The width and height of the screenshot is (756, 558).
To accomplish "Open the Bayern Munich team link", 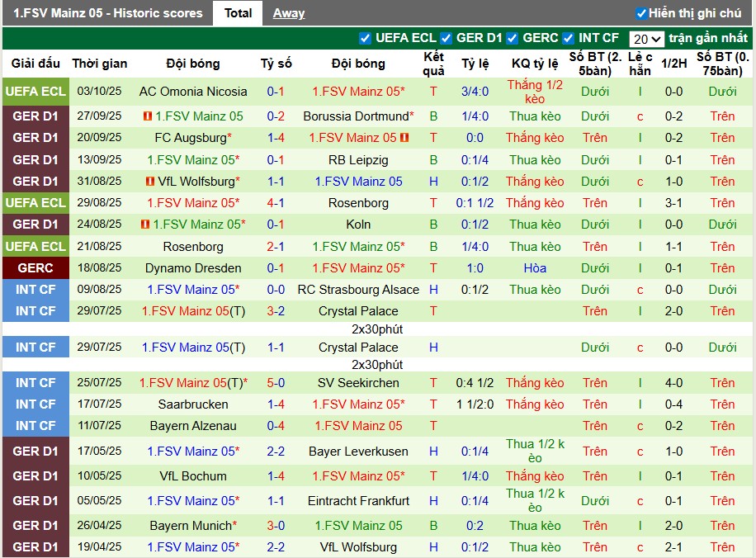I will [191, 526].
